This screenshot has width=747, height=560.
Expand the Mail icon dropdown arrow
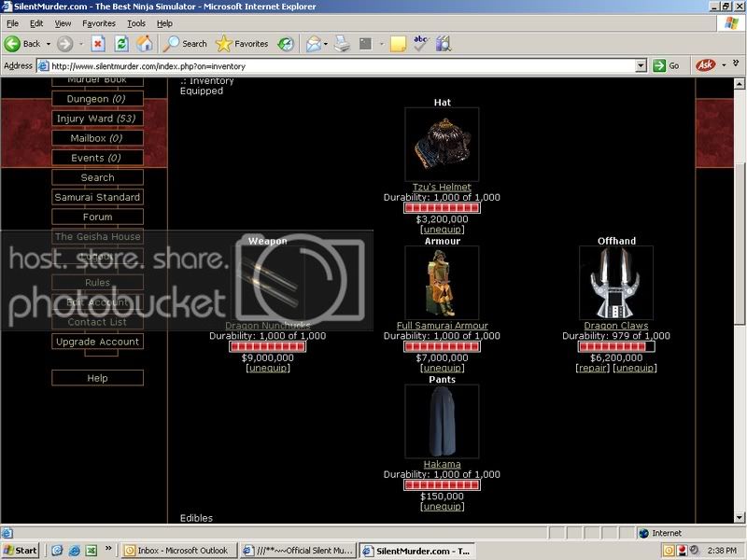click(325, 44)
